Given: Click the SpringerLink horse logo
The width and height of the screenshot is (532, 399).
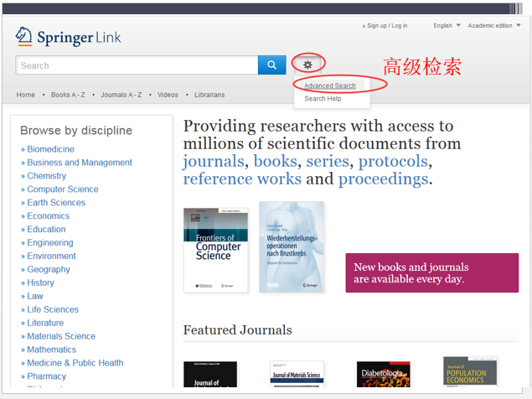Looking at the screenshot, I should tap(23, 36).
